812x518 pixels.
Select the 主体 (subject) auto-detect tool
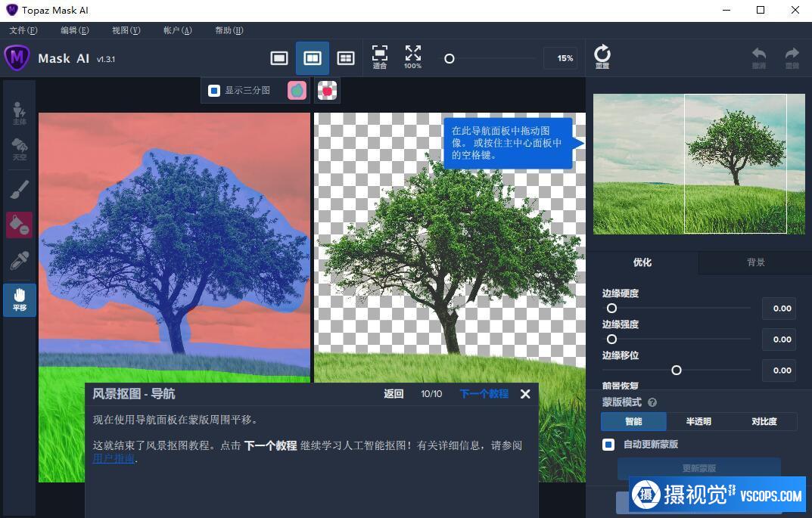(x=19, y=113)
